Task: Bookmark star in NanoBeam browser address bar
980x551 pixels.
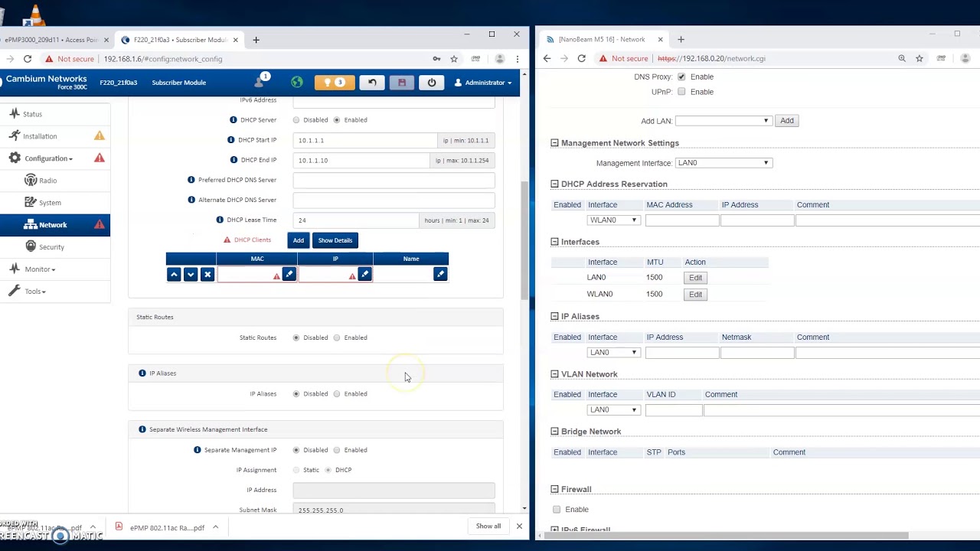Action: point(920,58)
